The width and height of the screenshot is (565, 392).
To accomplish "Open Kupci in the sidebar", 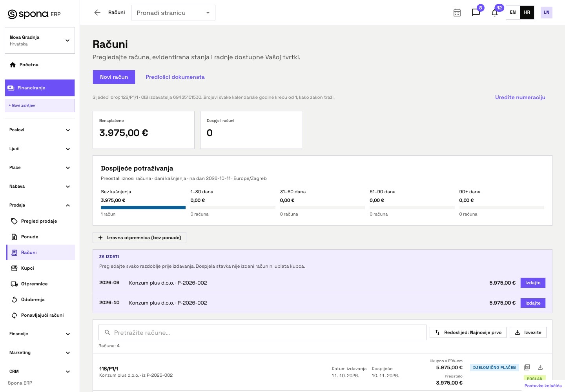I will [41, 268].
